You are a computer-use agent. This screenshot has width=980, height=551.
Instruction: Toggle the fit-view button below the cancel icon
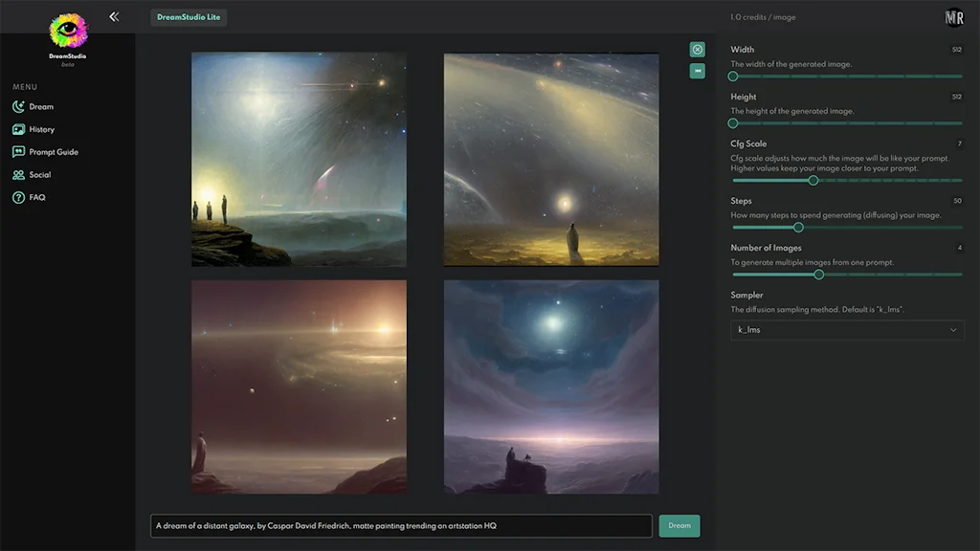pyautogui.click(x=697, y=71)
